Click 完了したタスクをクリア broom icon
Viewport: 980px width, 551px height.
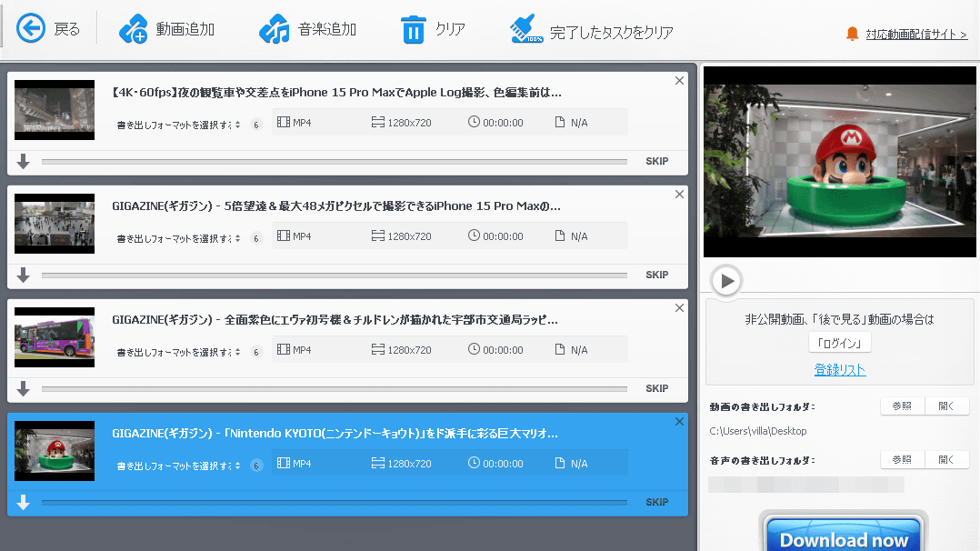click(526, 30)
